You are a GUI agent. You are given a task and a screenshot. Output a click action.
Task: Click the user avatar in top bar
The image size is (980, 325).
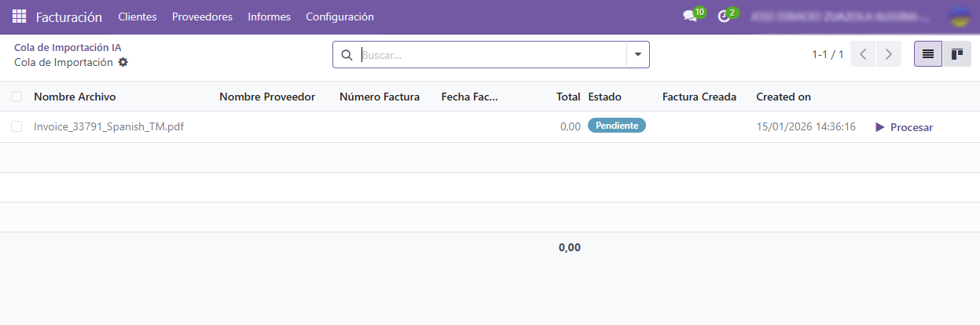958,16
